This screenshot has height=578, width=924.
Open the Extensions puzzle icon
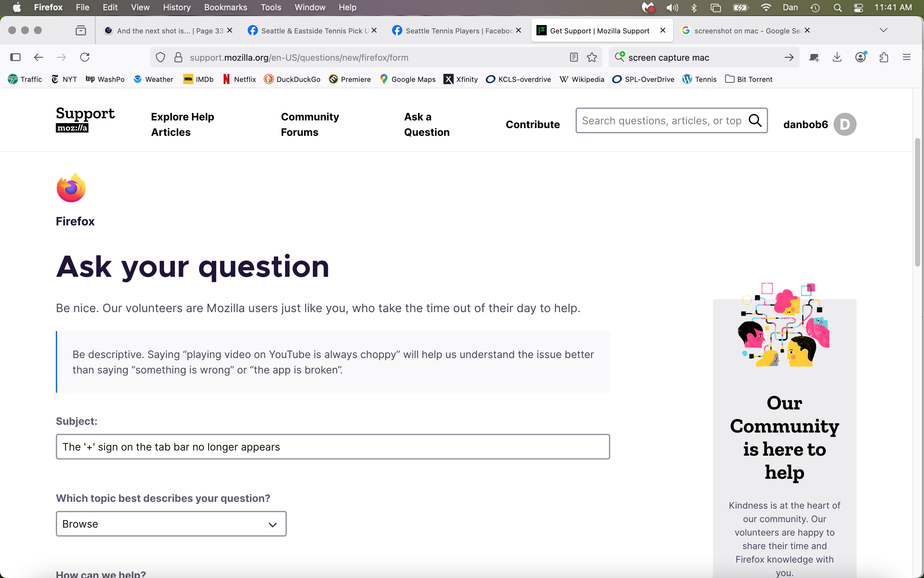coord(884,57)
